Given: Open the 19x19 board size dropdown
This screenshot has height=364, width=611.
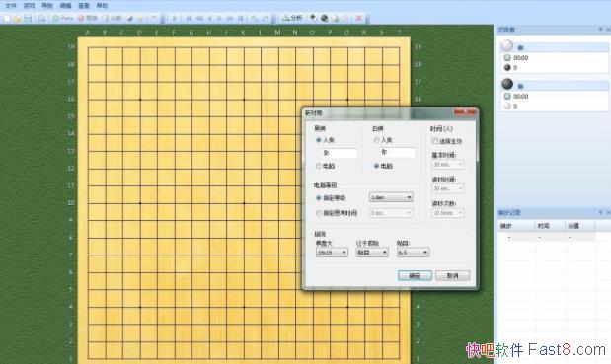Looking at the screenshot, I should click(x=332, y=253).
